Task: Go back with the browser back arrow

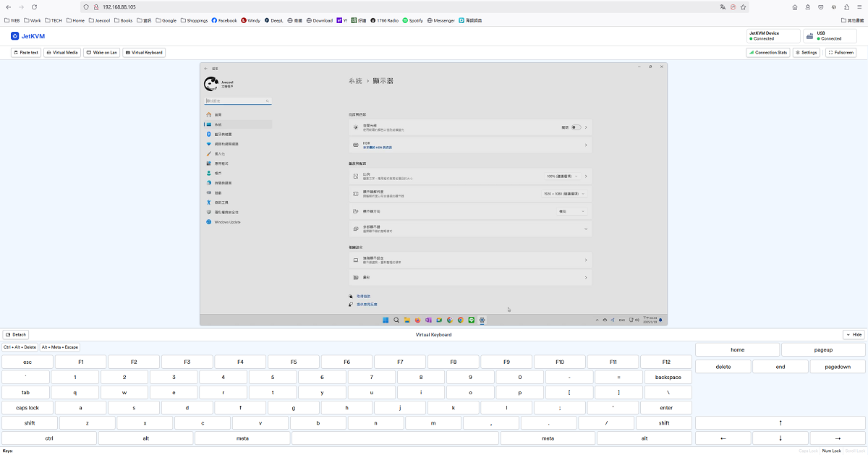Action: coord(8,7)
